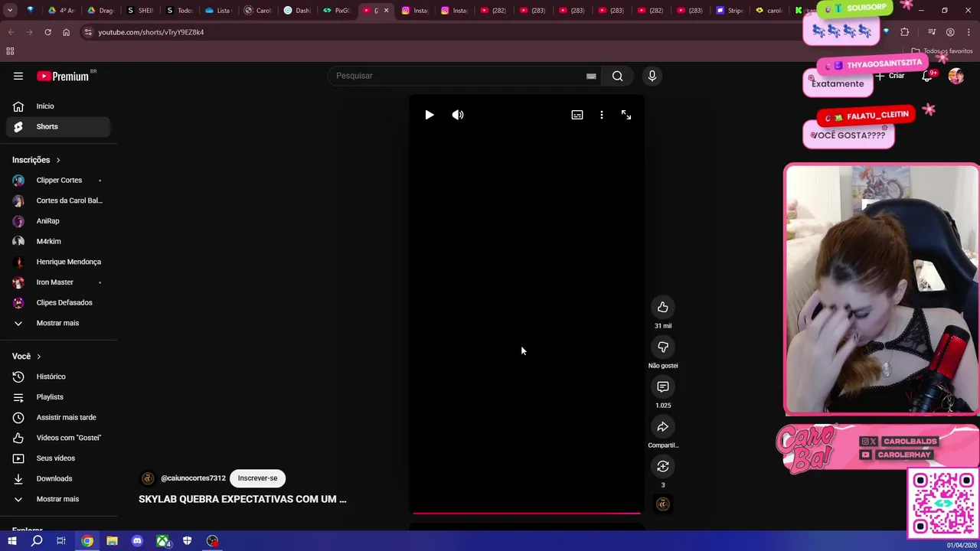Open the M4rkim subscription channel
The image size is (980, 551).
point(58,241)
